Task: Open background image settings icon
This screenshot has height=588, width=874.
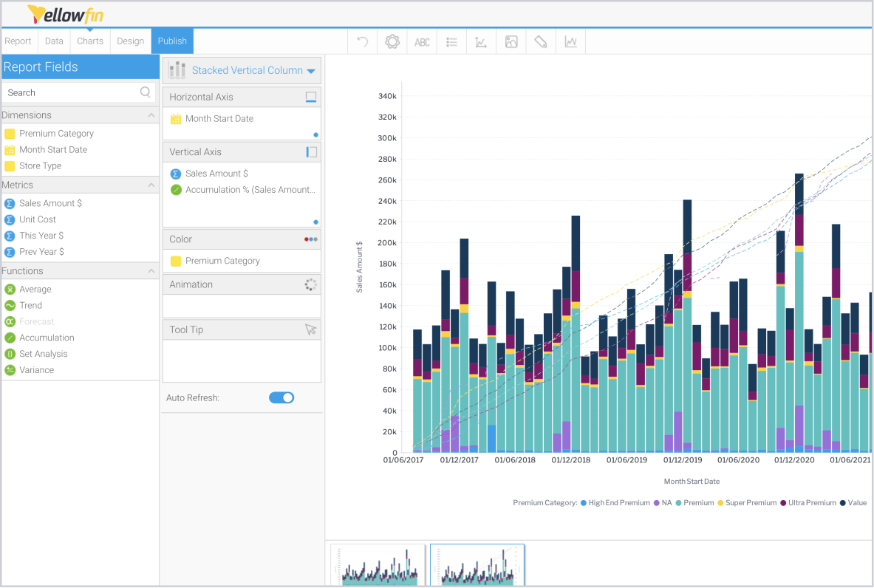Action: 511,42
